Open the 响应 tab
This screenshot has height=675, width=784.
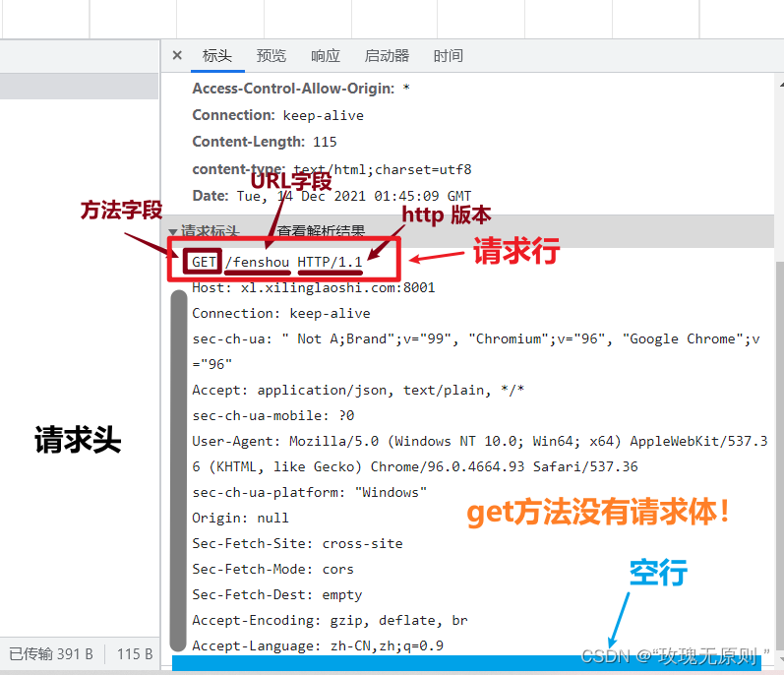tap(326, 55)
